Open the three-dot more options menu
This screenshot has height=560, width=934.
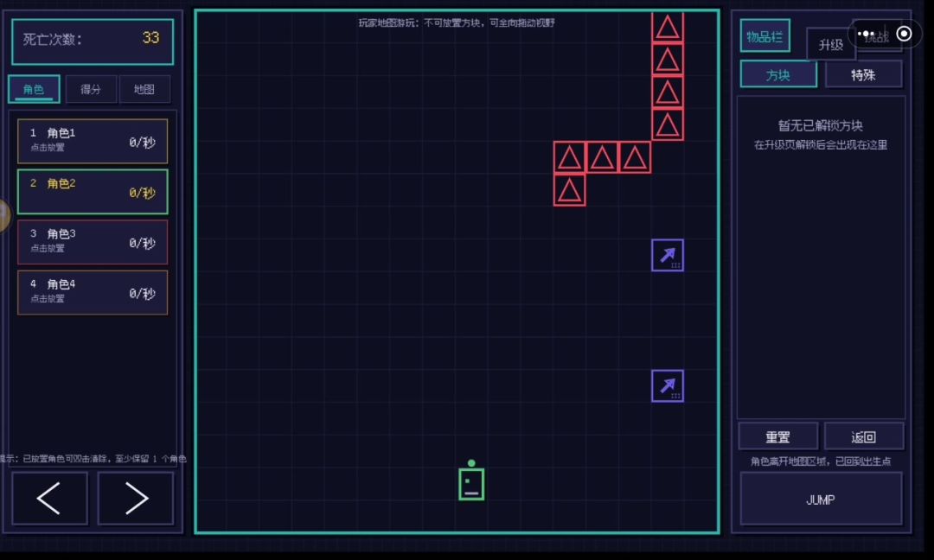pos(866,34)
